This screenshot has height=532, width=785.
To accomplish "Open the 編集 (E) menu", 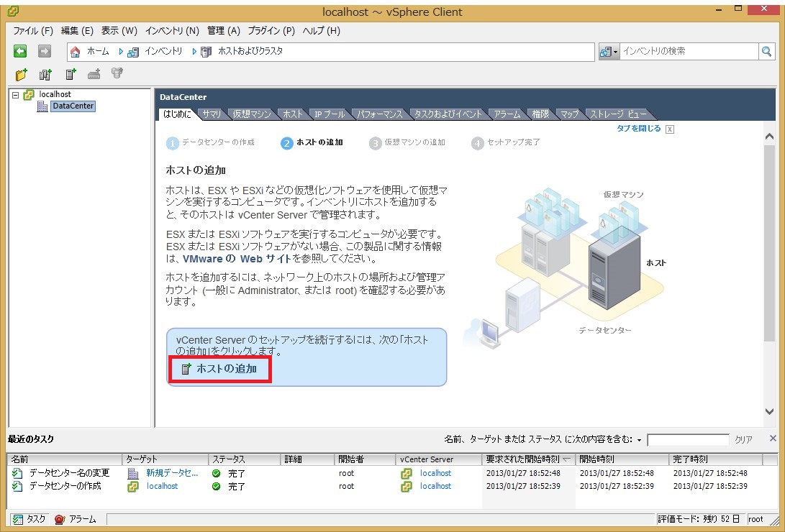I will (77, 31).
